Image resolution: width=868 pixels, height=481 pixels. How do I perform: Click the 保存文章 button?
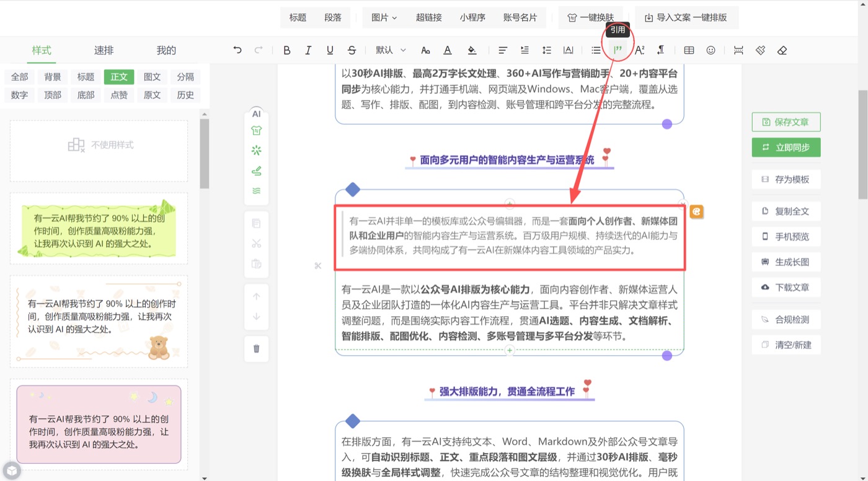(x=786, y=122)
